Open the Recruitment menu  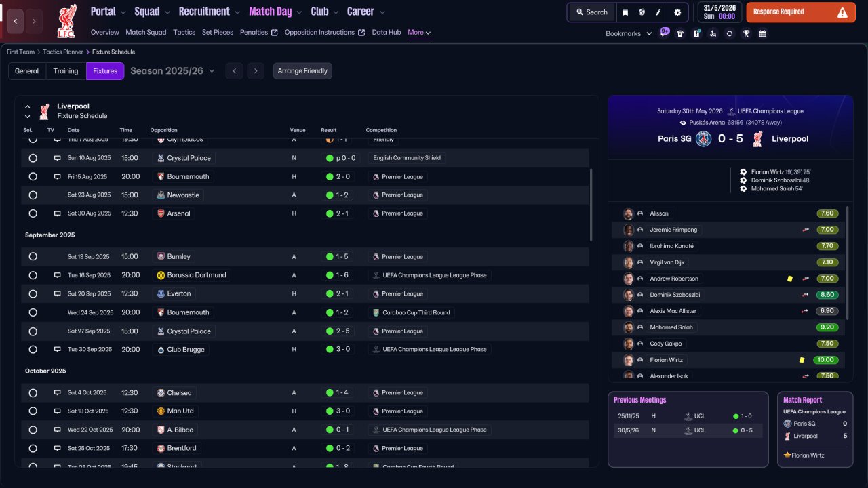[210, 12]
